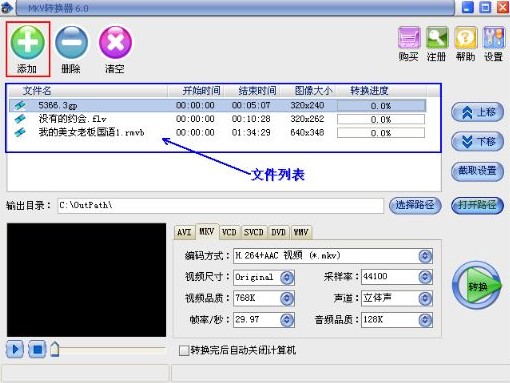510x383 pixels.
Task: Open the 采样率 sample rate dropdown
Action: click(425, 277)
